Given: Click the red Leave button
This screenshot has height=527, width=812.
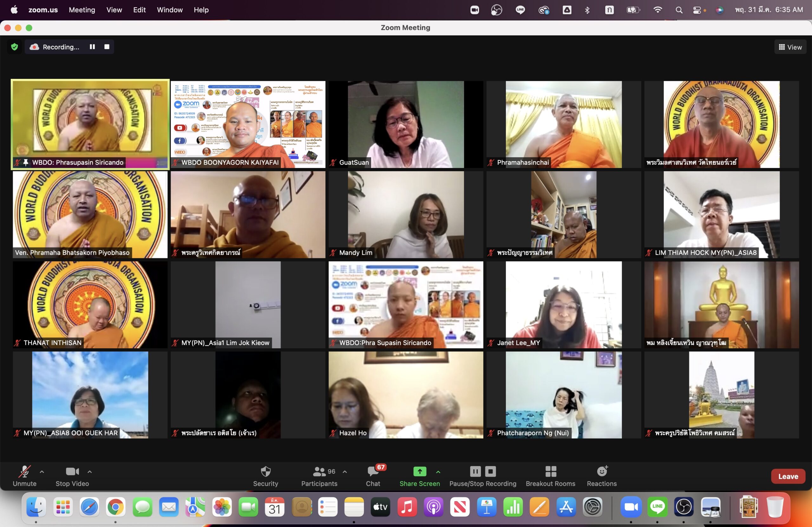Looking at the screenshot, I should click(x=788, y=476).
